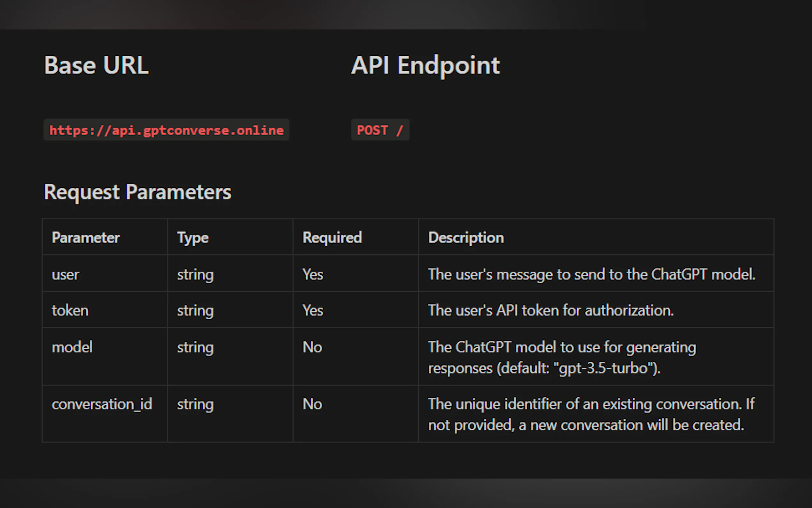Image resolution: width=812 pixels, height=508 pixels.
Task: Click the Base URL heading
Action: click(96, 65)
